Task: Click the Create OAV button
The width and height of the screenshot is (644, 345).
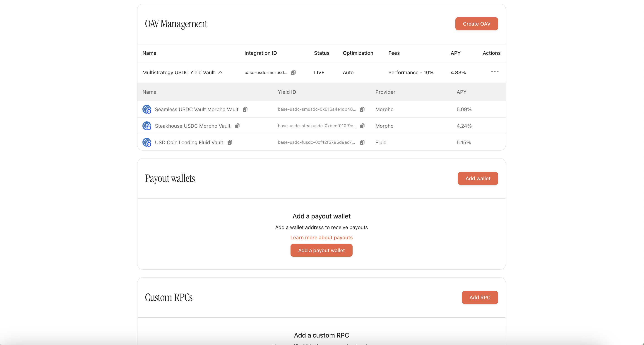Action: pos(476,24)
